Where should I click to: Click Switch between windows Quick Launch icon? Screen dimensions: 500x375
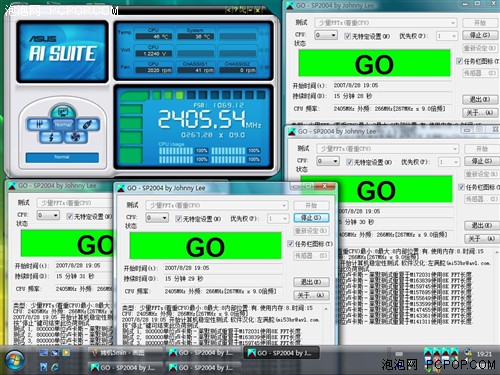55,353
